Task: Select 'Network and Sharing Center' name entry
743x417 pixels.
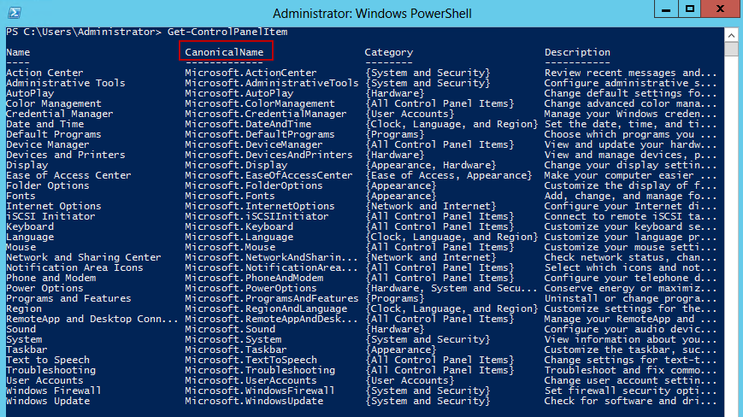Action: point(83,257)
